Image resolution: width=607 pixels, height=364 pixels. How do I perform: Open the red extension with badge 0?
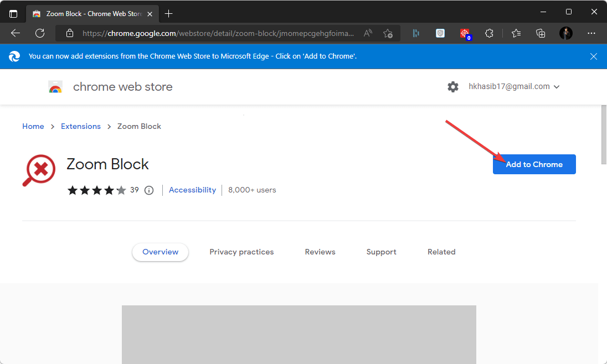point(465,34)
